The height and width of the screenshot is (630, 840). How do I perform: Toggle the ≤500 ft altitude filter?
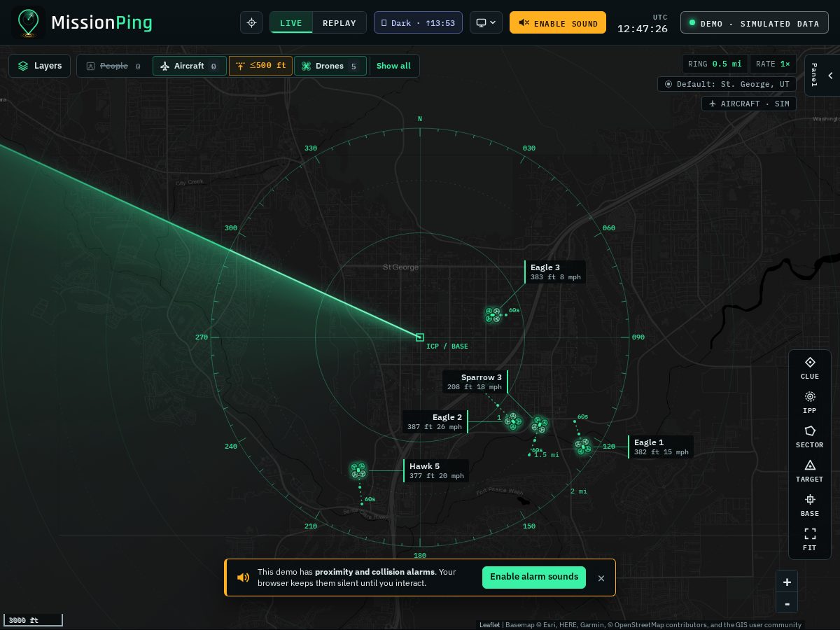click(x=260, y=66)
